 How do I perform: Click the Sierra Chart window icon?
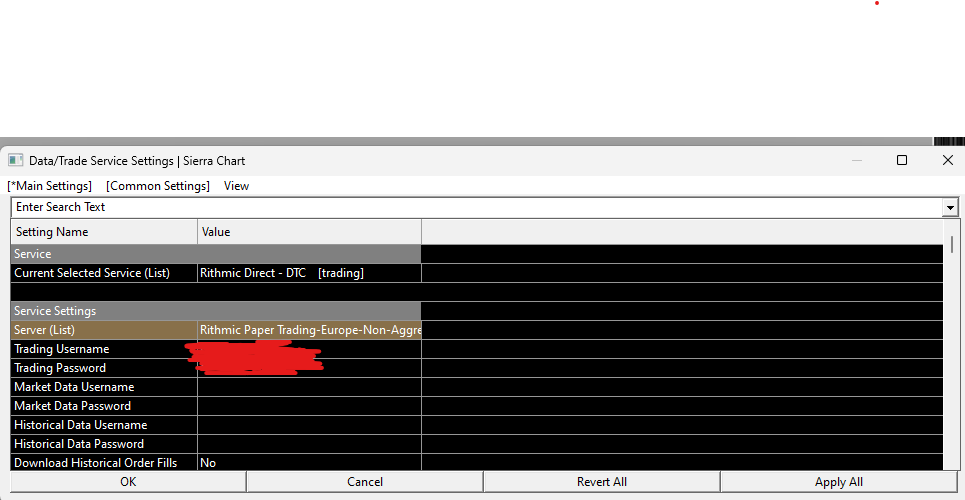coord(15,161)
